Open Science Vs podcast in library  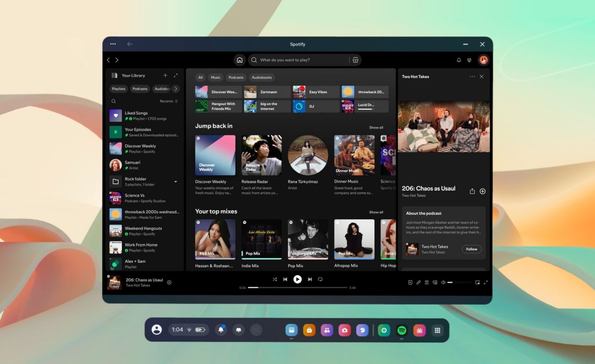pos(144,198)
